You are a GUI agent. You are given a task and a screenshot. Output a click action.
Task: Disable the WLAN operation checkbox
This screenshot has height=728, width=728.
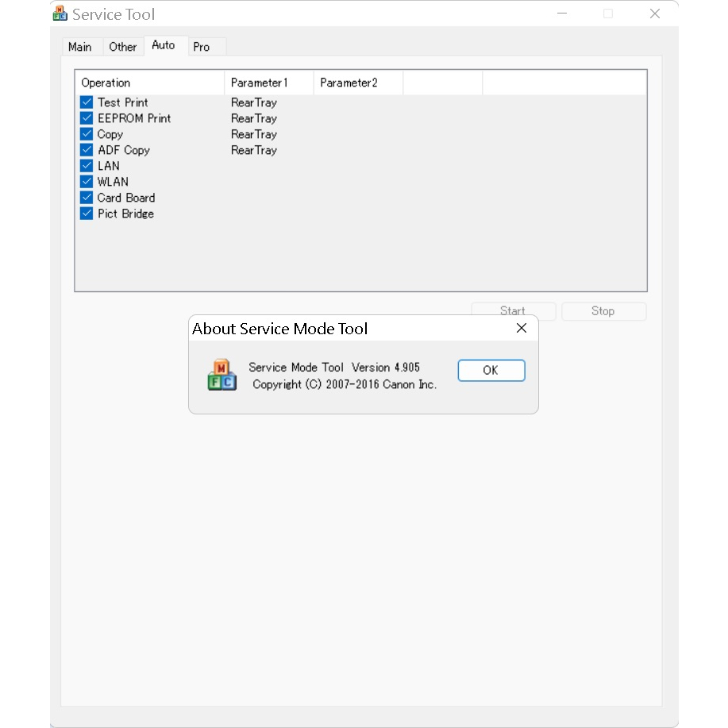[x=87, y=182]
